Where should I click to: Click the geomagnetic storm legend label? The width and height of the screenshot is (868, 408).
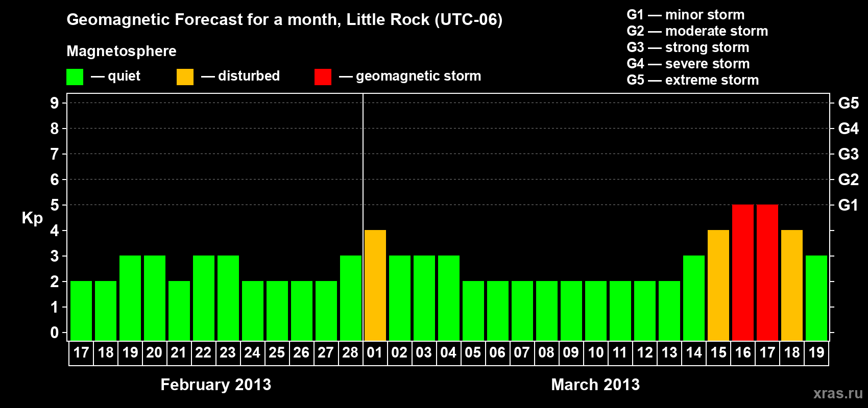[419, 76]
